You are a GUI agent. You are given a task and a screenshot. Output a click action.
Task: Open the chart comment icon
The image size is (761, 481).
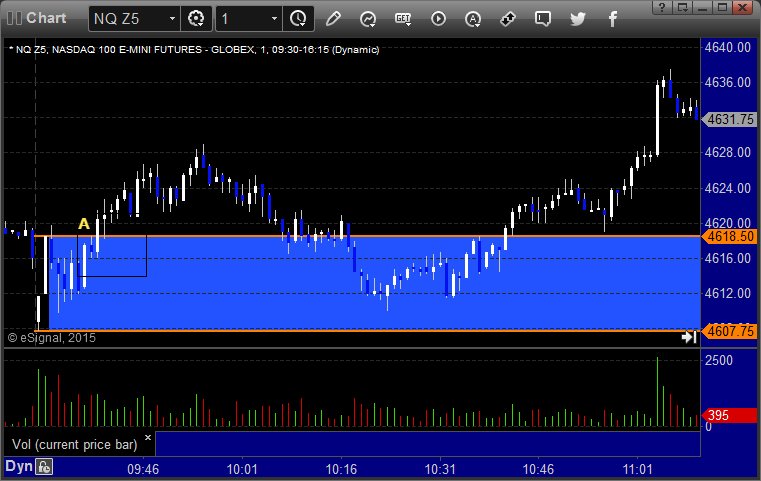coord(543,19)
